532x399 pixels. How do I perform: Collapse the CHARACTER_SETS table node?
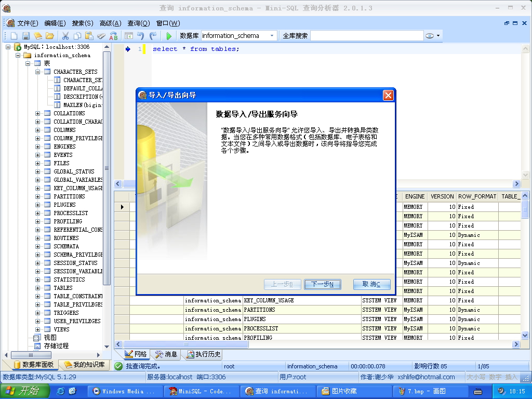[x=37, y=72]
